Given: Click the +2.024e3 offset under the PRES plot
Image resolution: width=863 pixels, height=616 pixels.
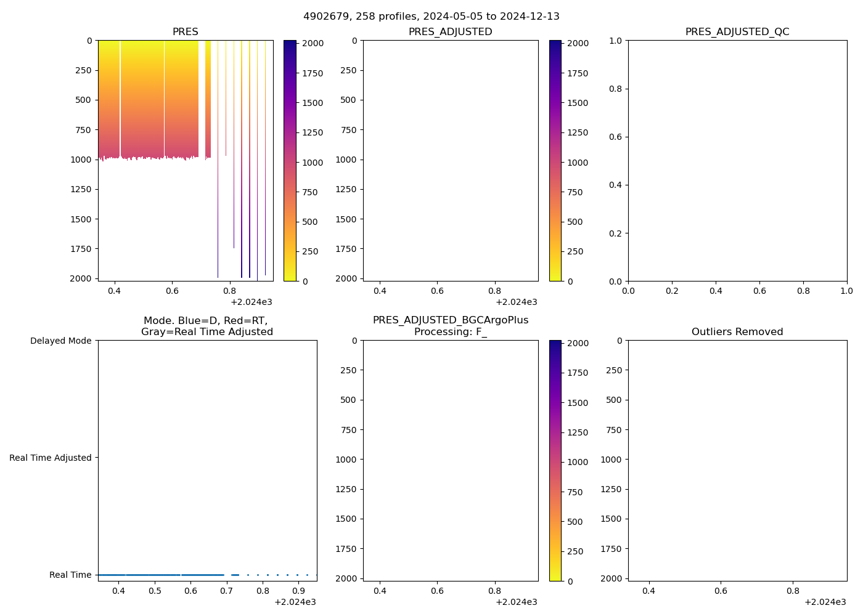Looking at the screenshot, I should [x=252, y=302].
